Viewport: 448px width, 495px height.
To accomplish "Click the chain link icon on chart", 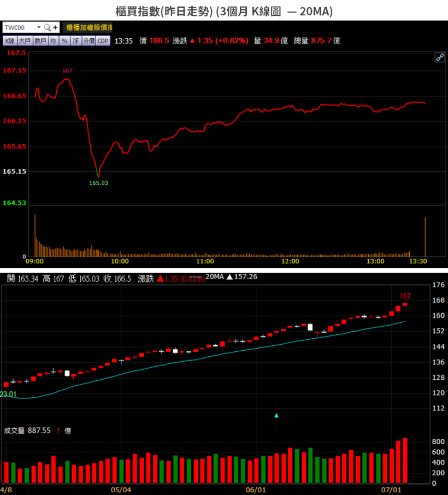I will pyautogui.click(x=440, y=57).
